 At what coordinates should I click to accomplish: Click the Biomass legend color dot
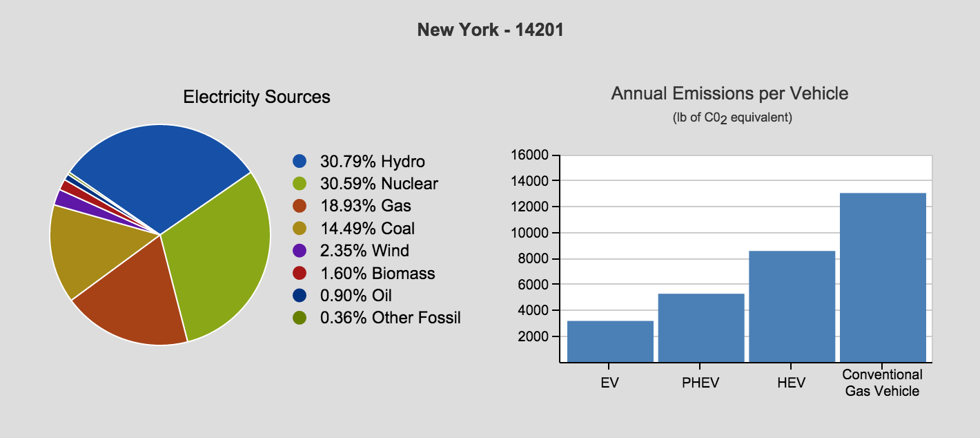tap(300, 273)
